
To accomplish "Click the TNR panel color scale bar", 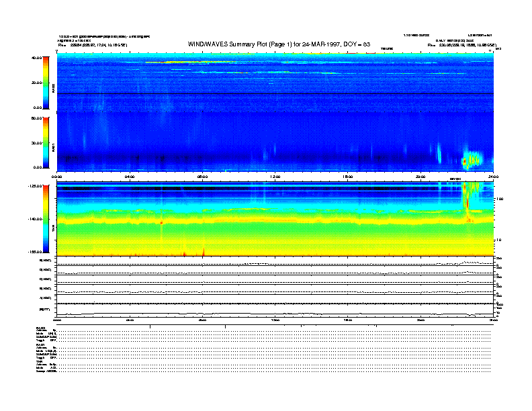I will point(46,219).
